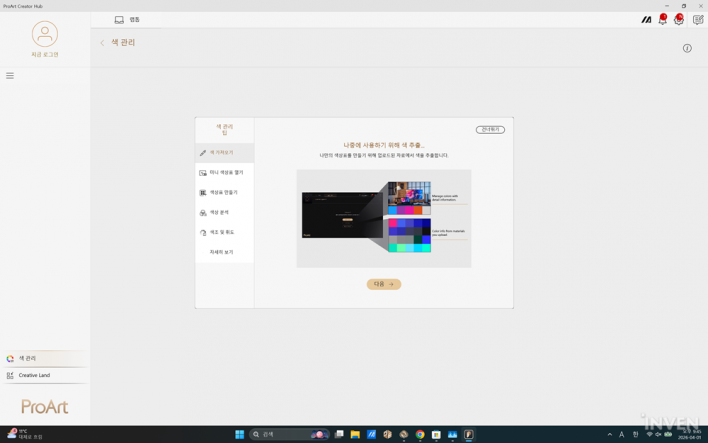Select the 색 가져오기 tip tab
The width and height of the screenshot is (708, 443).
click(x=224, y=153)
